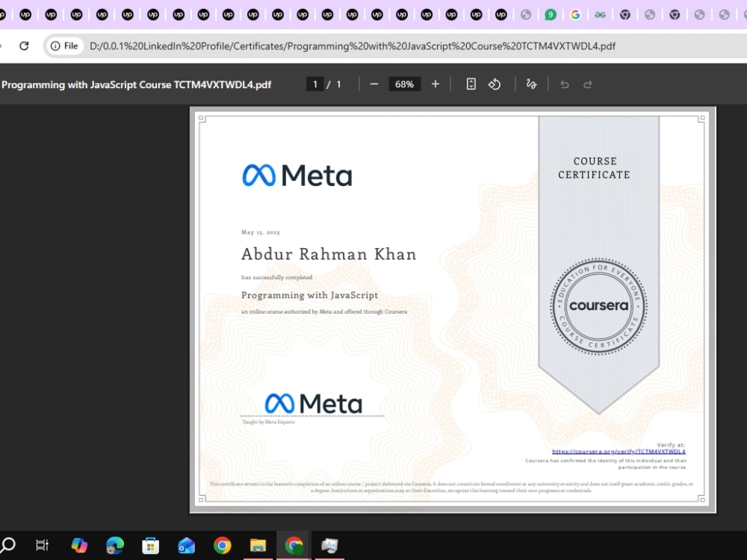Switch to the Google tab
Viewport: 747px width, 560px height.
point(575,15)
